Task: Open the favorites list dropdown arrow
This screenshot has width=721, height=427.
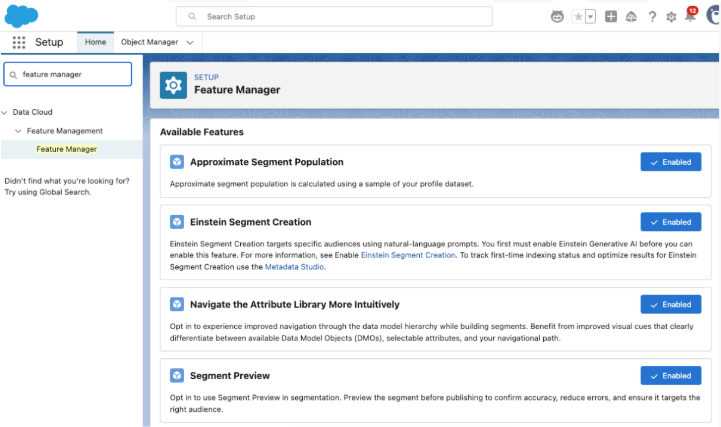Action: click(590, 17)
